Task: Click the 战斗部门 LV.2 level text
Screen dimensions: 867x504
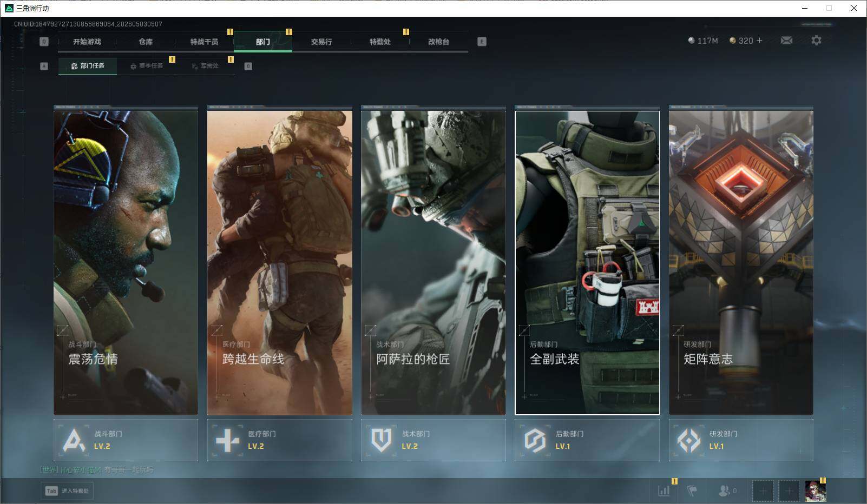Action: click(102, 446)
